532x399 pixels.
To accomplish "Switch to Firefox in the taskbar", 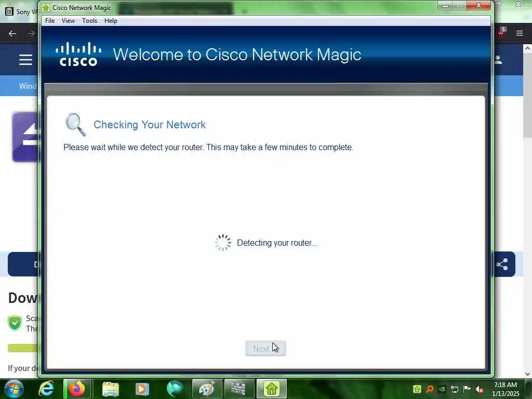I will pyautogui.click(x=77, y=389).
